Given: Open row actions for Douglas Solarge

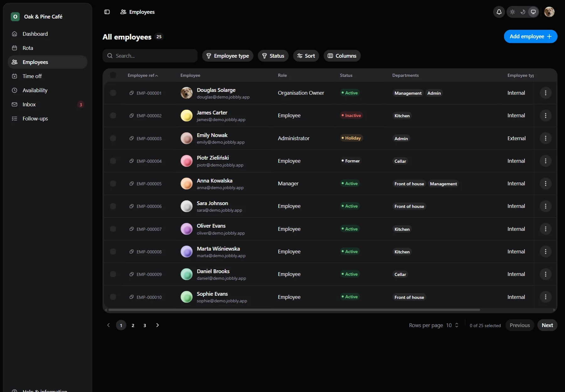Looking at the screenshot, I should [546, 93].
